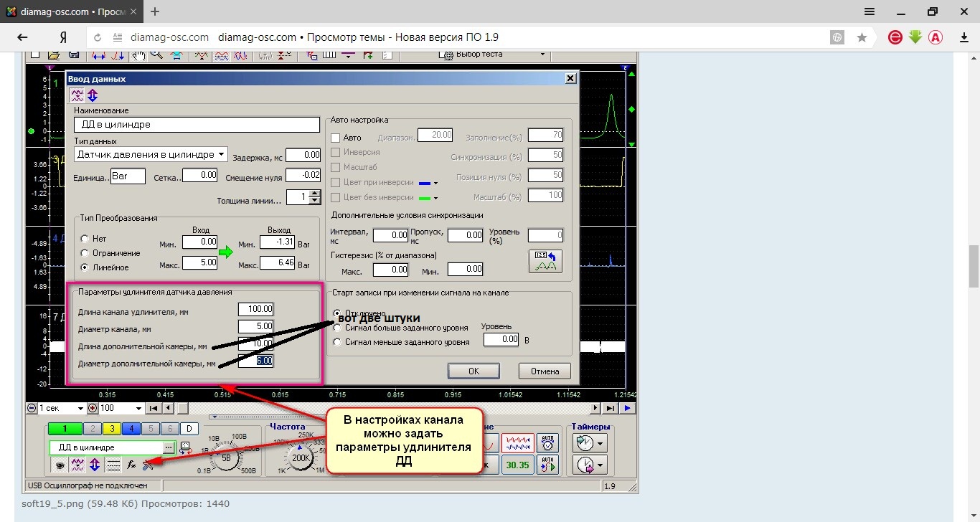The image size is (980, 522).
Task: Go back with the browser arrow
Action: (x=22, y=37)
